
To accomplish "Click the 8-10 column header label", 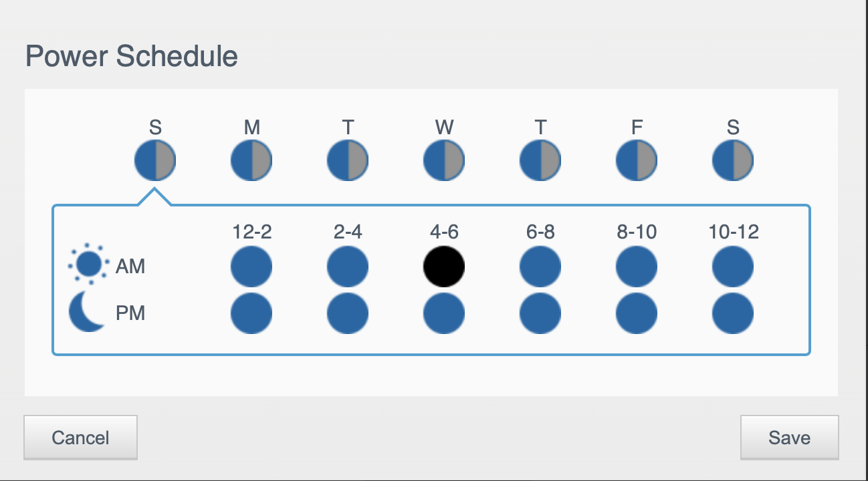I will (x=637, y=232).
